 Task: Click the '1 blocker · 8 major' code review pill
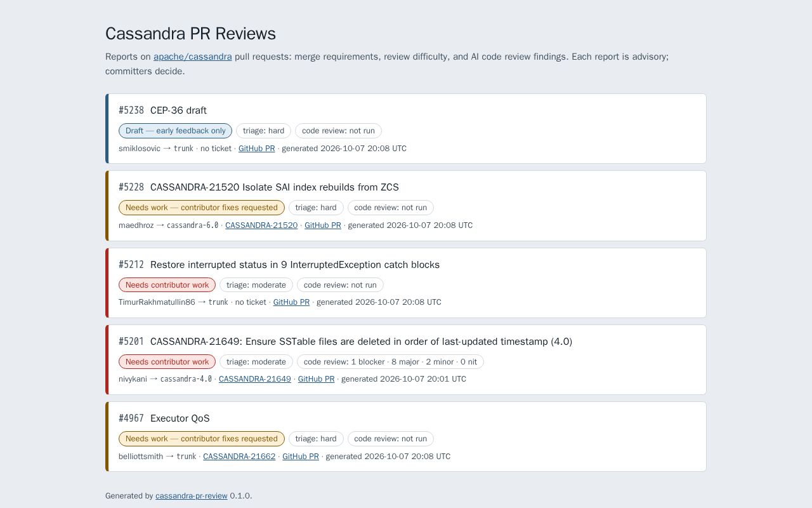390,361
